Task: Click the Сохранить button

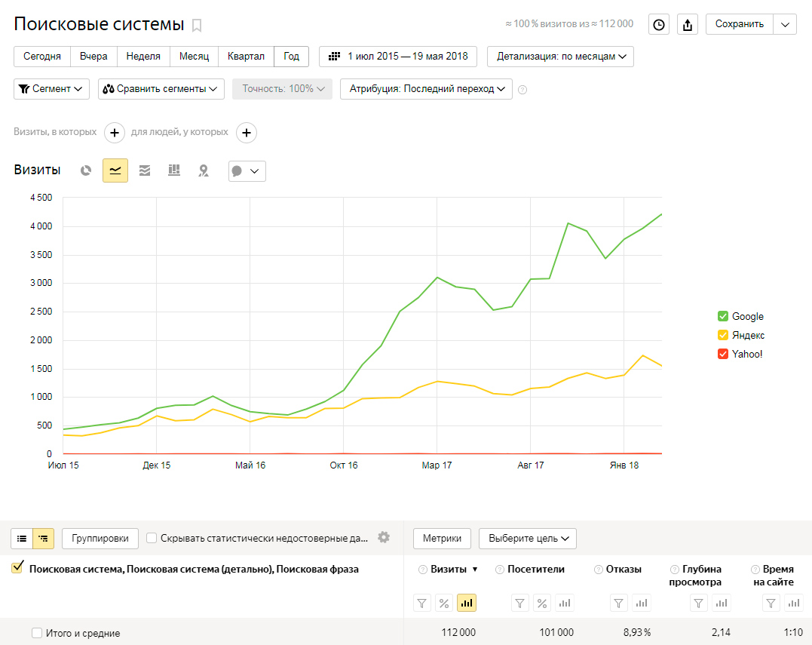Action: [740, 24]
